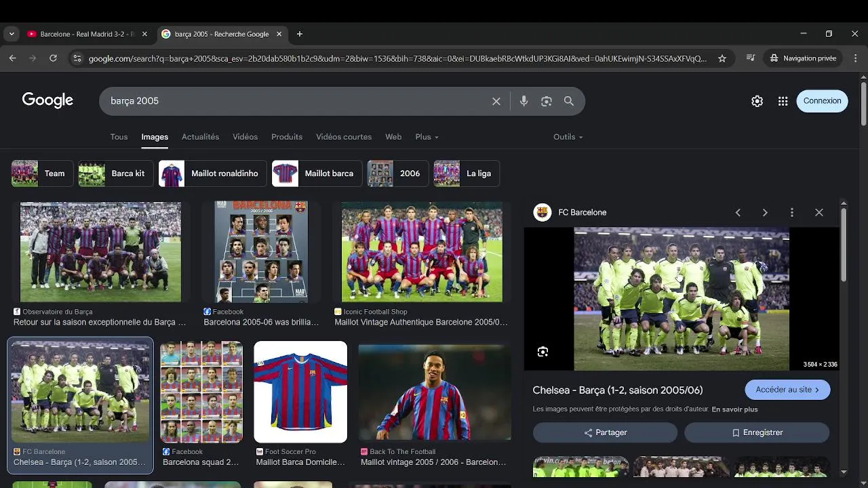Close the Barcelone - Real Madrid tab
Image resolution: width=868 pixels, height=488 pixels.
tap(144, 34)
